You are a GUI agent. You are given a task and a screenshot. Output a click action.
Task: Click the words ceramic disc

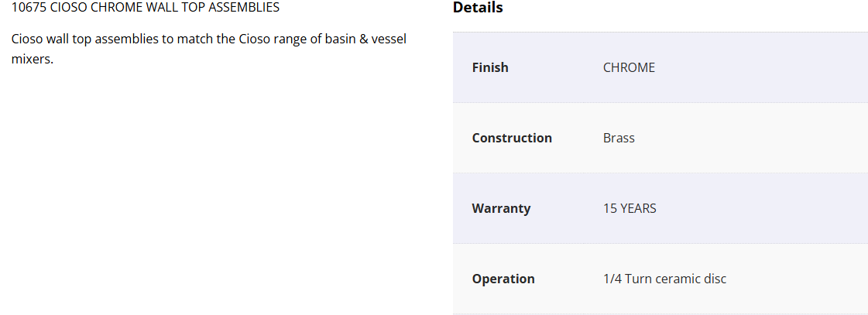coord(691,279)
